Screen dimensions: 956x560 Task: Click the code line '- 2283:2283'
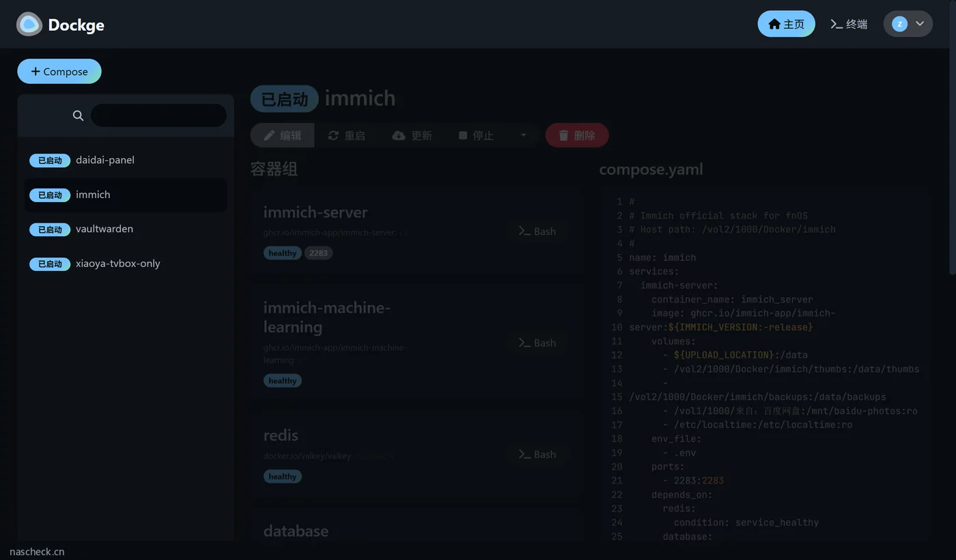tap(693, 481)
